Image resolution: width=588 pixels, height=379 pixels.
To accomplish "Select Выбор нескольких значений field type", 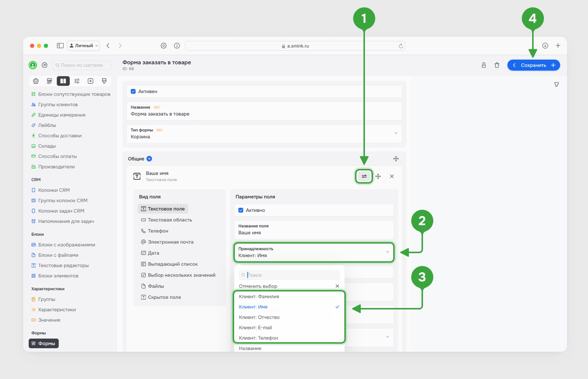I will tap(178, 275).
